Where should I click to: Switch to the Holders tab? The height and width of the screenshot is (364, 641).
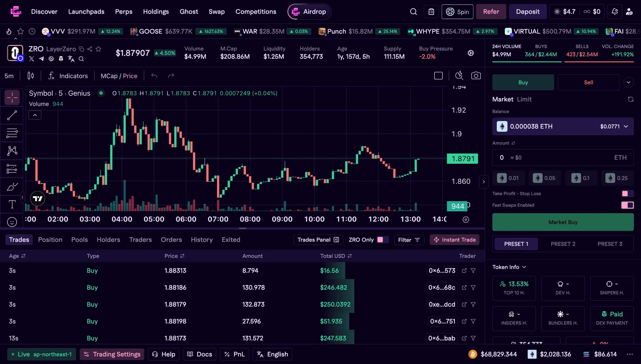[x=108, y=240]
